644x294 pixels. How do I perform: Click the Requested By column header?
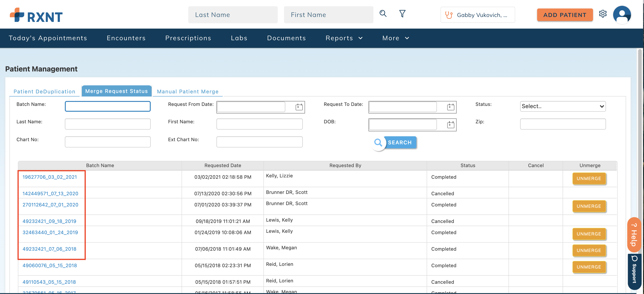point(345,165)
